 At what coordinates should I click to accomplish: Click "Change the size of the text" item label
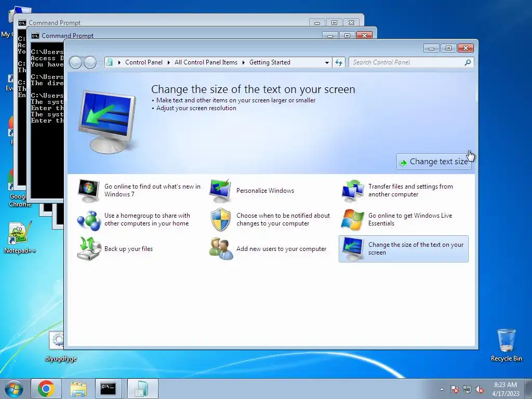[x=416, y=249]
